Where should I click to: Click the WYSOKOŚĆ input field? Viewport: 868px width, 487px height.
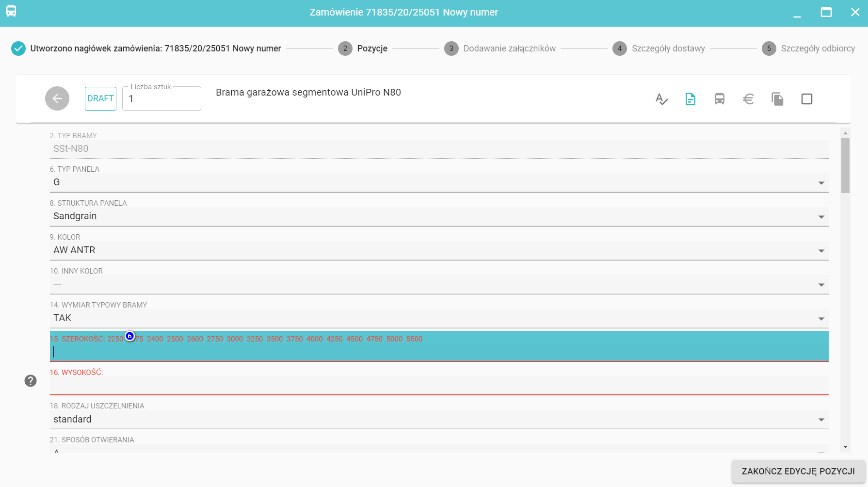coord(439,386)
